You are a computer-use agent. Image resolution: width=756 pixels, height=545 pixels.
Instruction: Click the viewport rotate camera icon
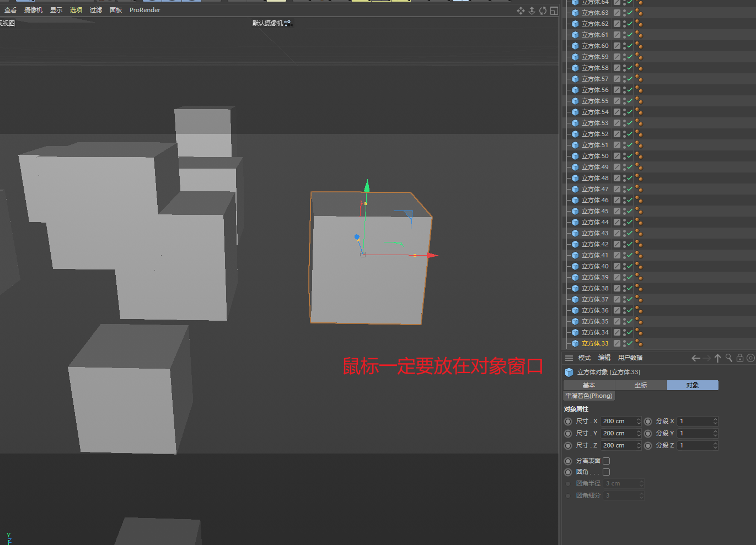543,10
